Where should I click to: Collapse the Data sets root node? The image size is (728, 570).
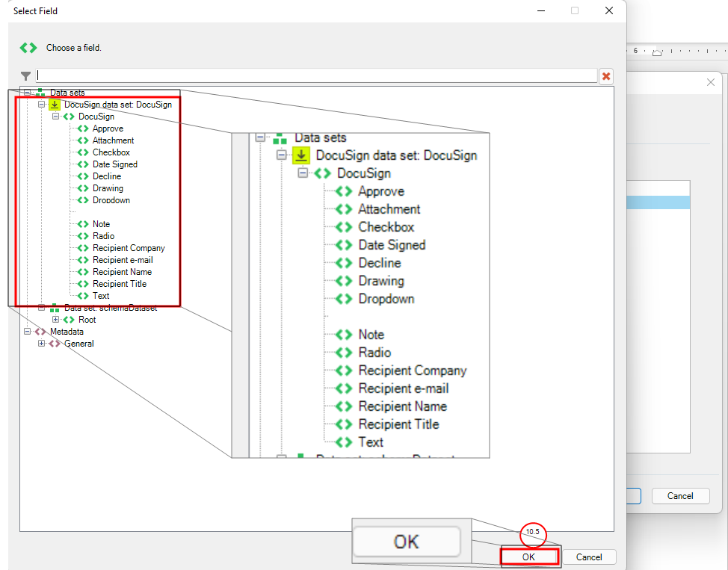(x=28, y=93)
